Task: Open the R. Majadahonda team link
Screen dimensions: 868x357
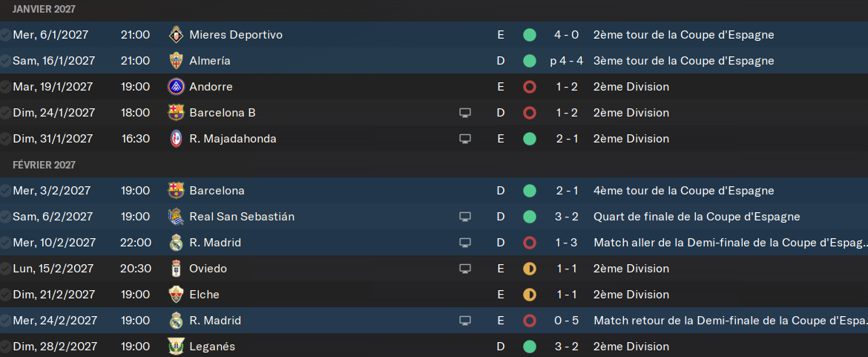Action: click(x=232, y=139)
